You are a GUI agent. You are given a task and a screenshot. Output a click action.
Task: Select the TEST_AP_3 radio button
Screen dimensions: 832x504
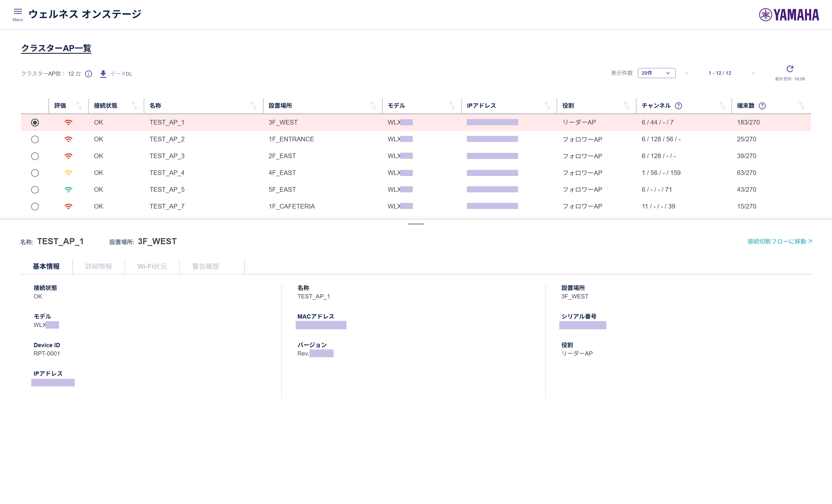[35, 156]
